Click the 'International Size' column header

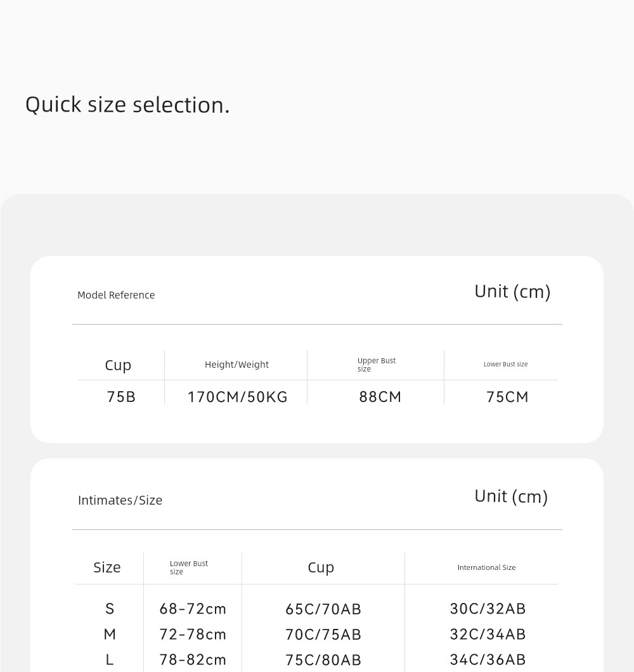(x=486, y=567)
